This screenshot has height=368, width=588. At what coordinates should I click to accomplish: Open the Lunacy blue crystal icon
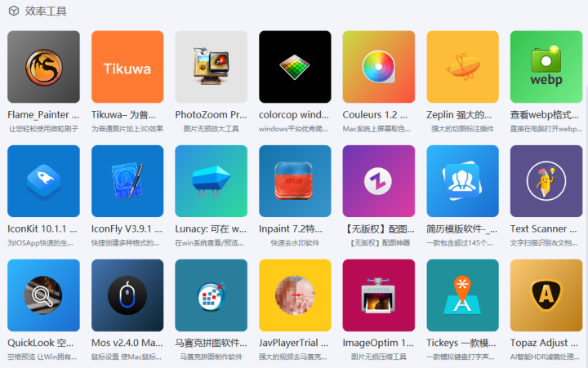coord(212,181)
